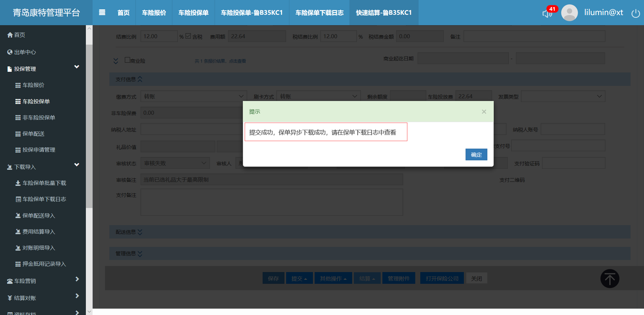
Task: Switch to the 车险投保单-鲁B35KC1 tab
Action: point(252,13)
